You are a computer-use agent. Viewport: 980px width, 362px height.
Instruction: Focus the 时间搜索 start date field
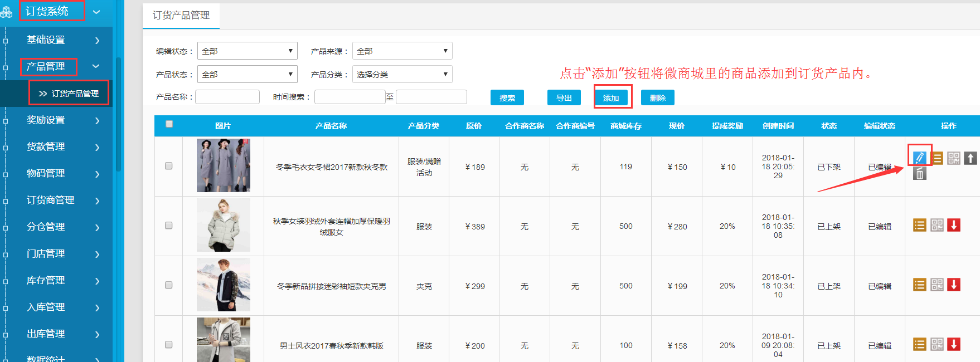tap(350, 97)
